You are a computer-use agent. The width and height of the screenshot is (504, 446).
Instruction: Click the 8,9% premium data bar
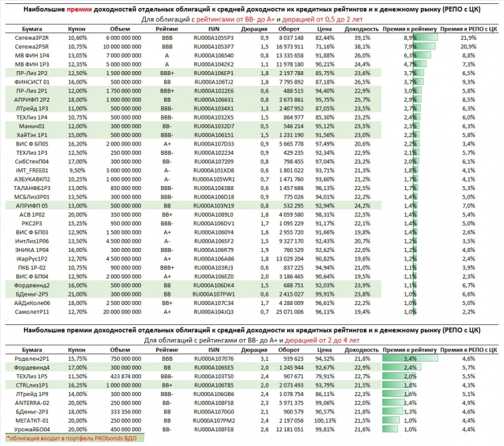click(x=419, y=39)
